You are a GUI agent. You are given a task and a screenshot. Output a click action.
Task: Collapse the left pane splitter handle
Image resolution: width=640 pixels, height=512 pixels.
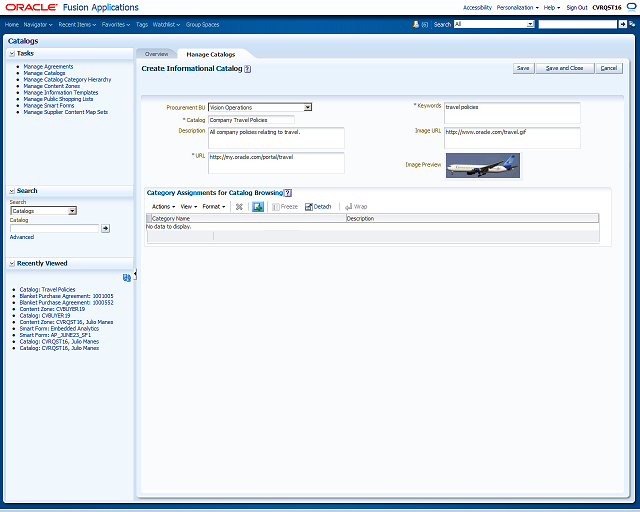click(135, 274)
